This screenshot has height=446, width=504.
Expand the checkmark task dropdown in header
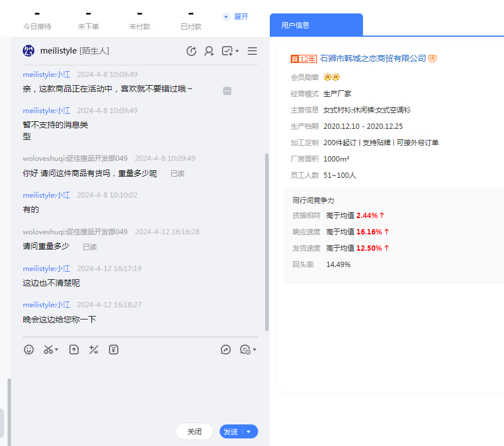click(x=237, y=51)
